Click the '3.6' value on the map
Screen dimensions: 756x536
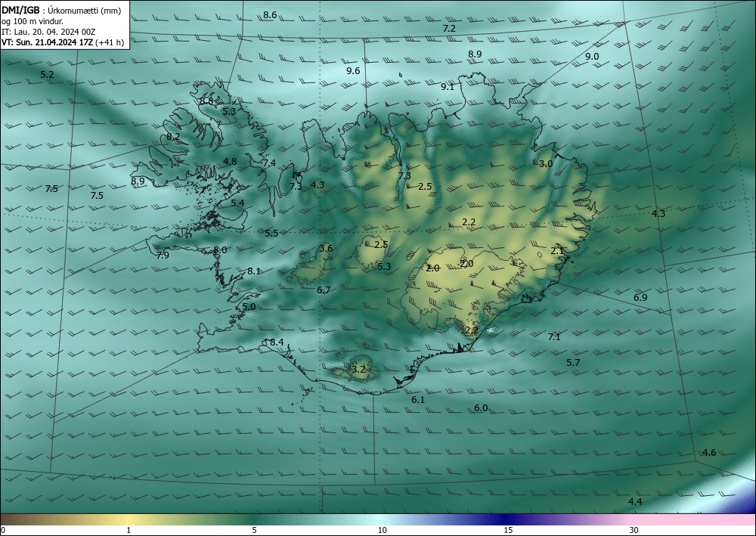326,249
